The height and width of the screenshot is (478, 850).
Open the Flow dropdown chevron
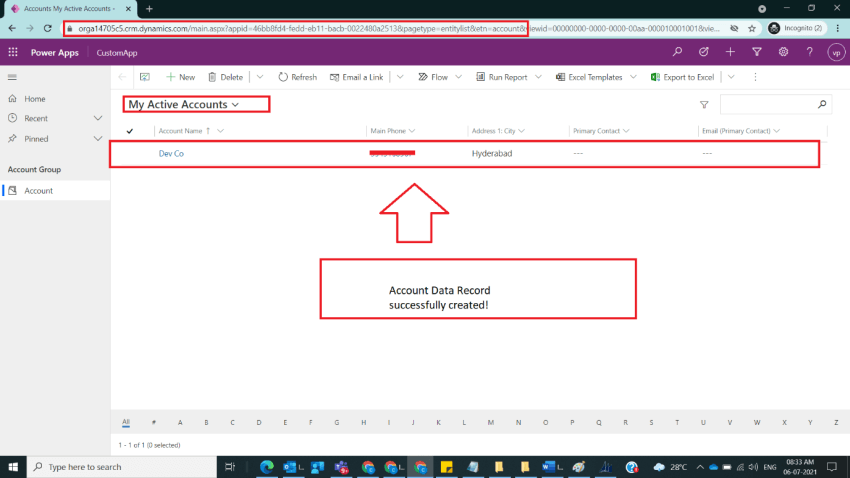[x=459, y=77]
